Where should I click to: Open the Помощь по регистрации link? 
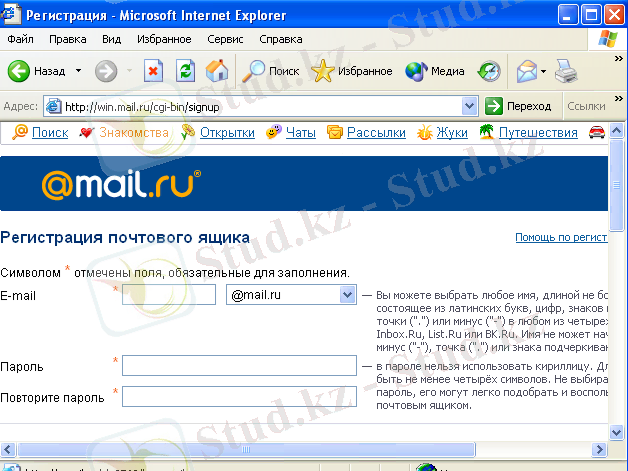click(561, 238)
